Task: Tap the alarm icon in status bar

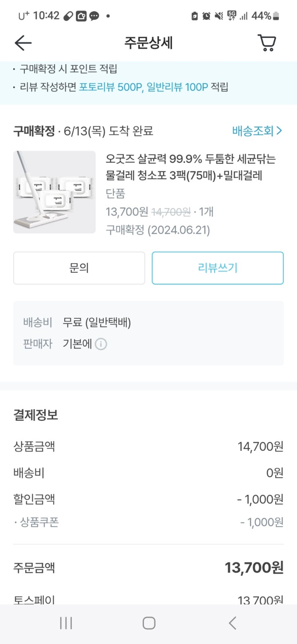Action: coord(206,16)
